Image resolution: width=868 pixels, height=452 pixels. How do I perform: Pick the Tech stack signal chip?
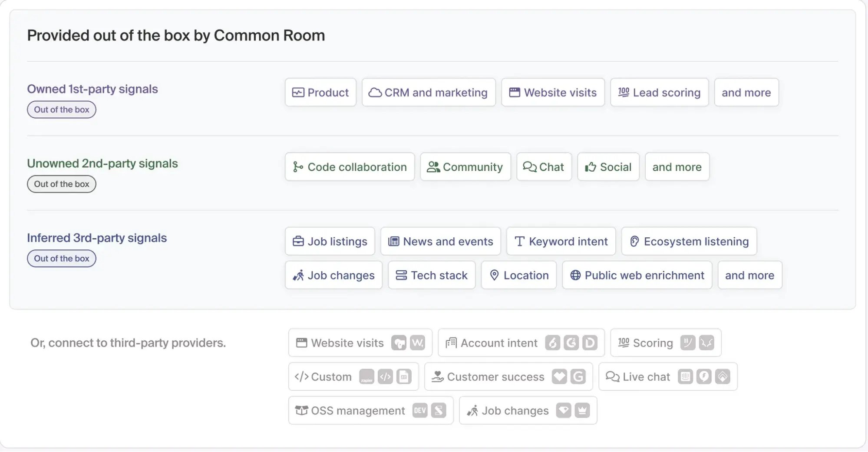click(431, 276)
